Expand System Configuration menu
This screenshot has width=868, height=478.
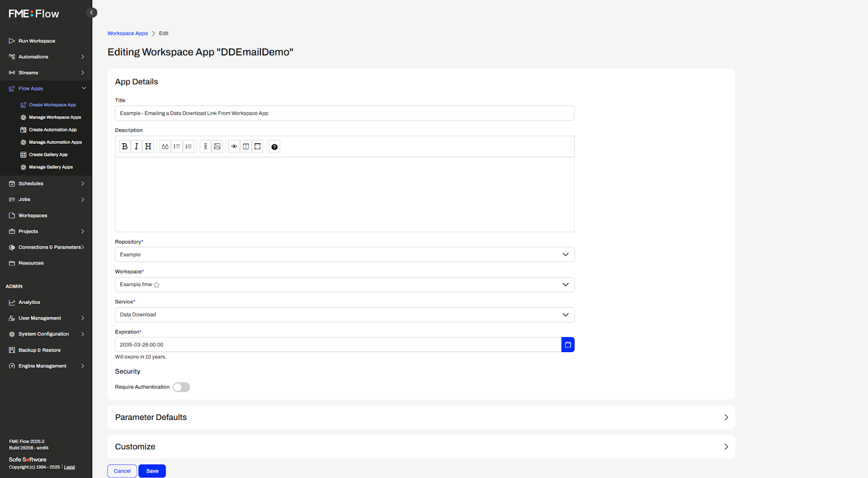(46, 334)
